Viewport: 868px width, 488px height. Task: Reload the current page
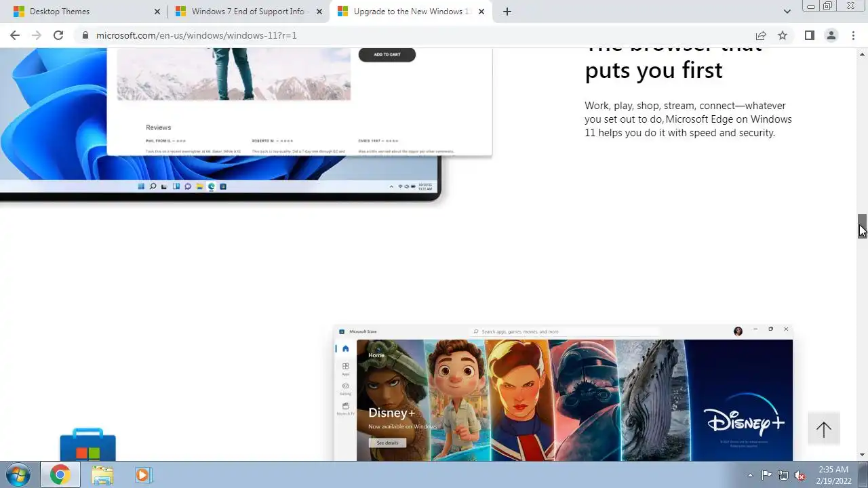tap(58, 35)
